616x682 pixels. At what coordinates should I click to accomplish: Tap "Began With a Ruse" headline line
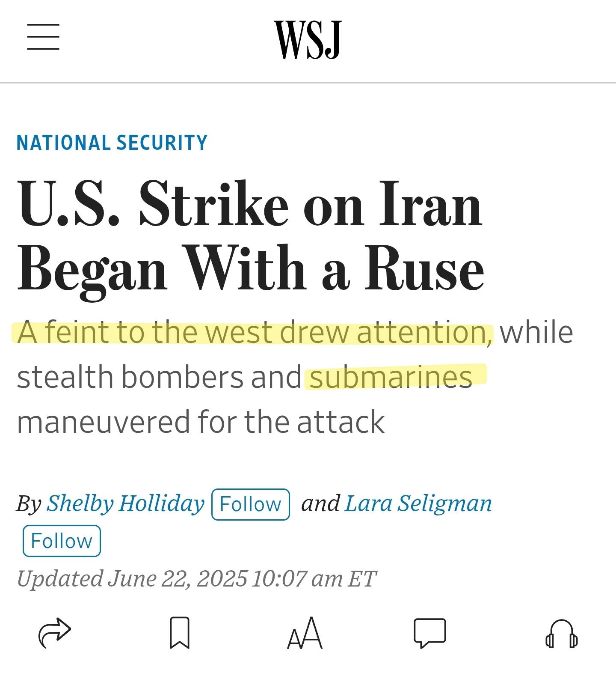pos(251,269)
